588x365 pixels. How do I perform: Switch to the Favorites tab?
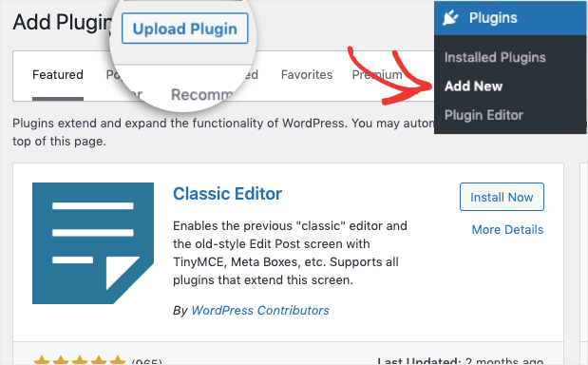[x=307, y=75]
